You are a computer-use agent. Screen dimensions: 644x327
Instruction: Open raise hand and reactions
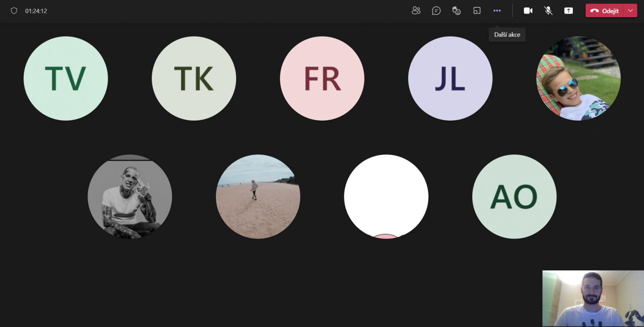(456, 11)
